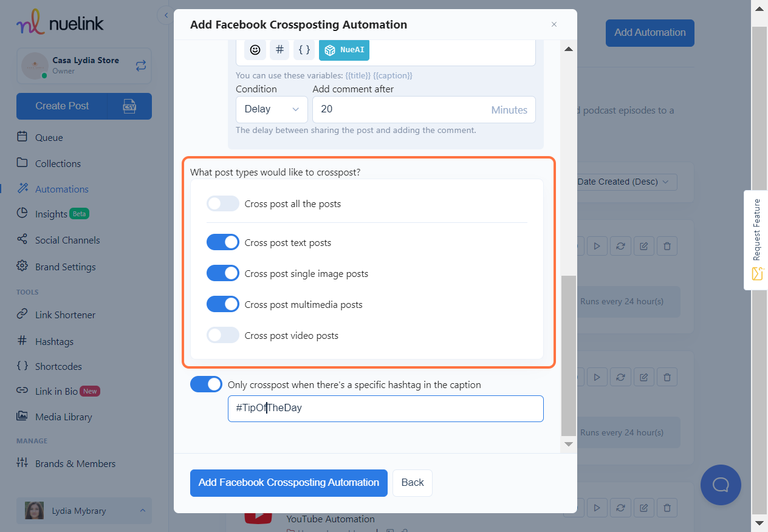Image resolution: width=768 pixels, height=532 pixels.
Task: Open the chat support bubble
Action: coord(721,485)
